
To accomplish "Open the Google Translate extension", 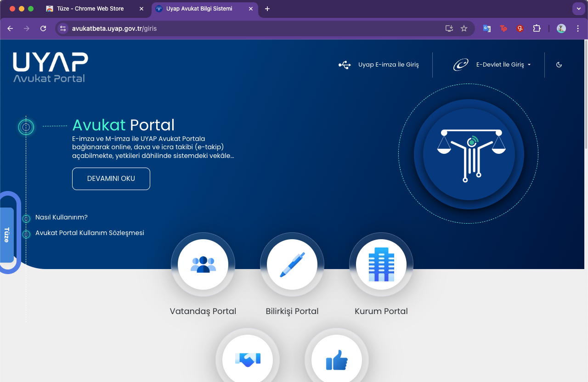I will 487,28.
